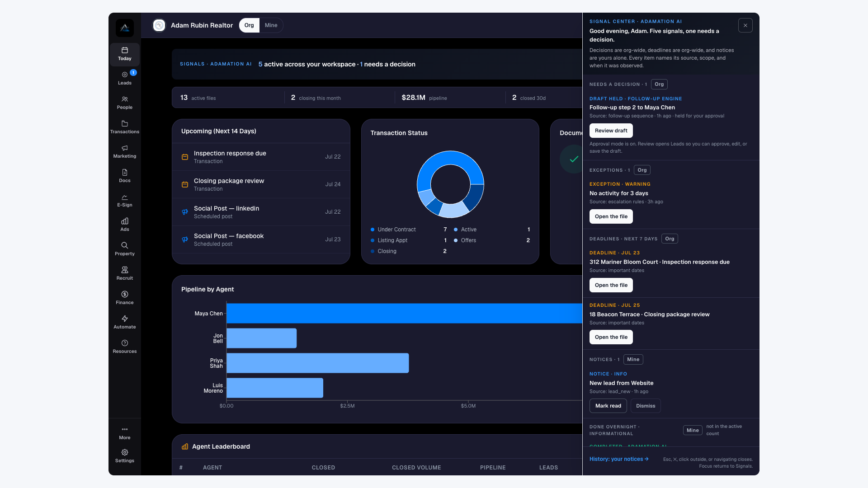Click Maya Chen's pipeline bar
The image size is (868, 488).
click(404, 313)
